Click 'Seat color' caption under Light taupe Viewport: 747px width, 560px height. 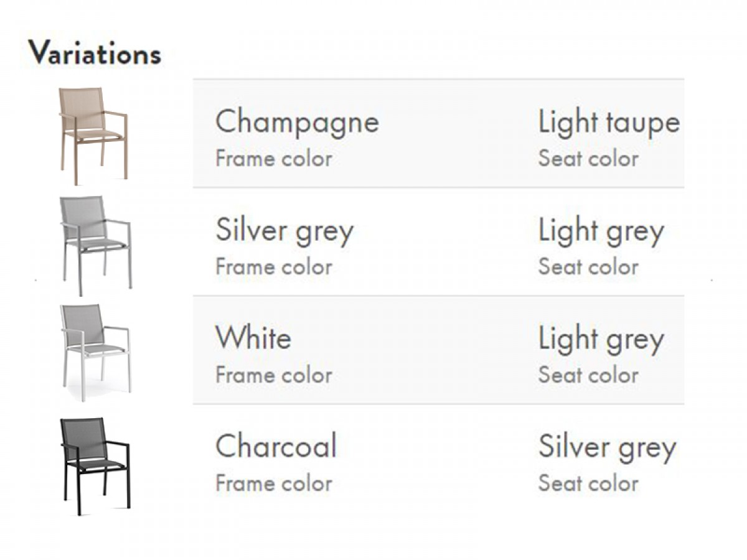[588, 159]
